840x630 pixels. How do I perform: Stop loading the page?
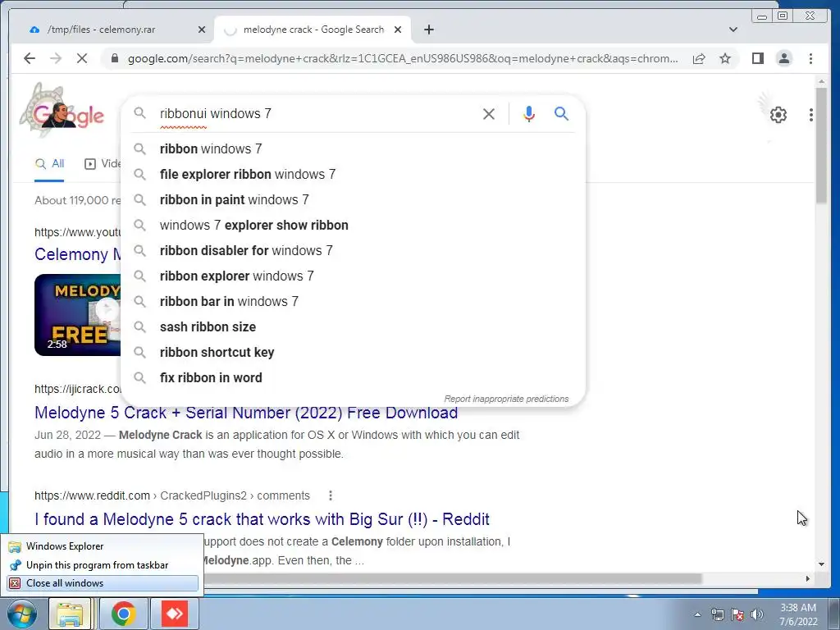click(81, 58)
